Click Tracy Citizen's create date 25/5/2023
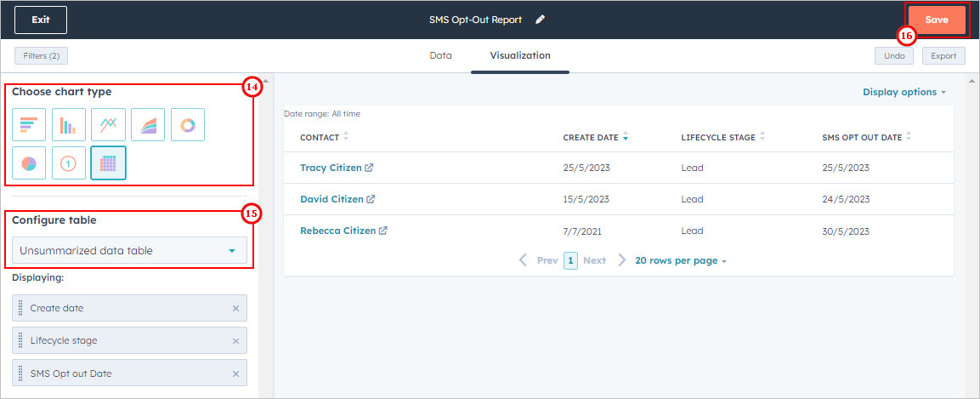 (586, 168)
